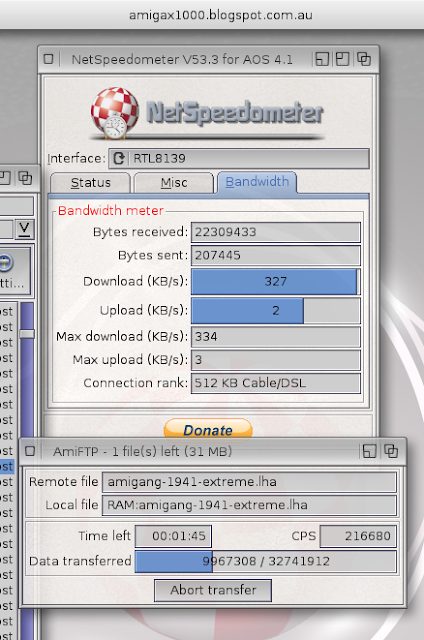Click the Data transferred progress bar
The width and height of the screenshot is (424, 640).
[266, 561]
